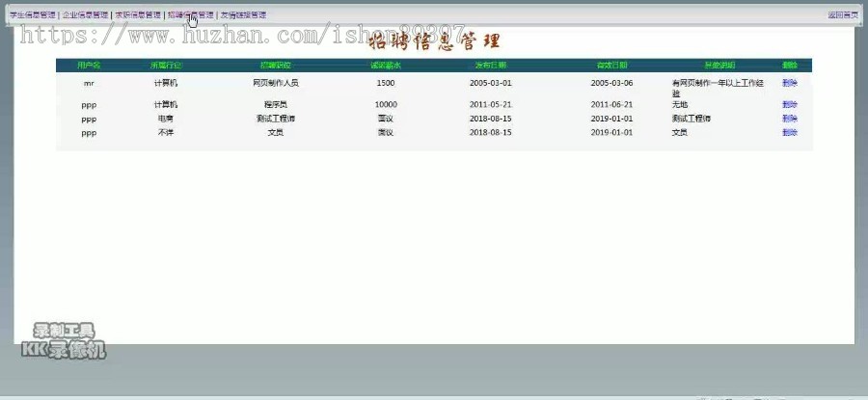Open the 招聘信息管理 menu
The image size is (868, 400).
click(x=190, y=15)
